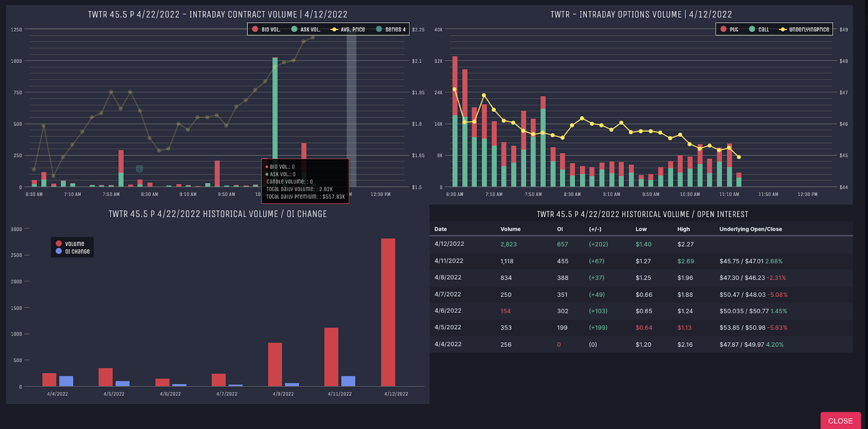Click the red volume value 154
The image size is (868, 429).
[506, 311]
